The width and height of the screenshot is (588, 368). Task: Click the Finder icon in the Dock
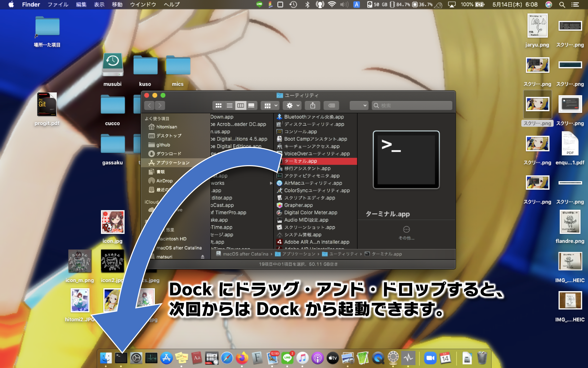(106, 358)
